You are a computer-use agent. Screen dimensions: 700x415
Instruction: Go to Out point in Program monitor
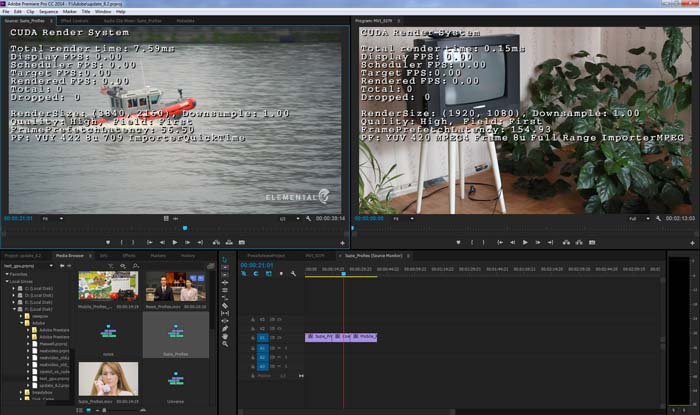[550, 242]
